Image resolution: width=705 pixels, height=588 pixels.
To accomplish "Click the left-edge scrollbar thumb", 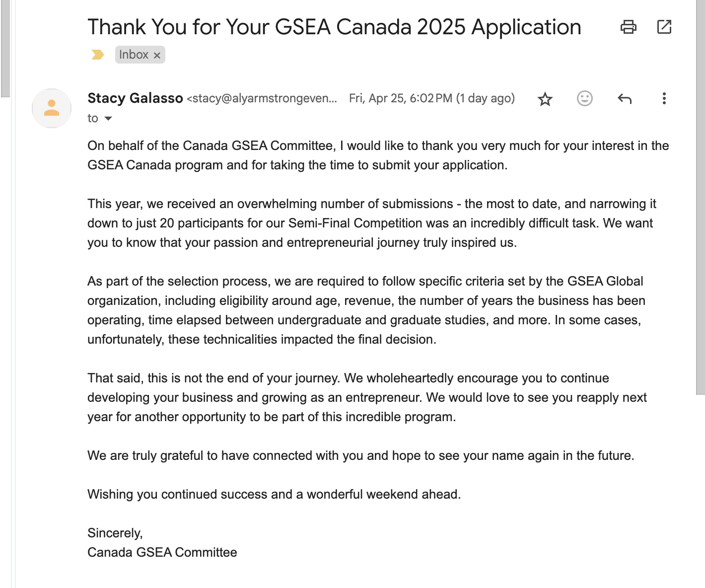I will point(5,47).
